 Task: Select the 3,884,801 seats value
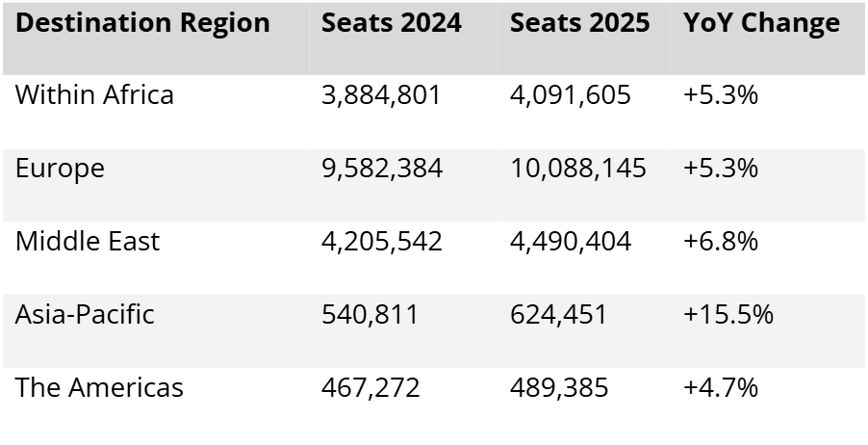[381, 95]
